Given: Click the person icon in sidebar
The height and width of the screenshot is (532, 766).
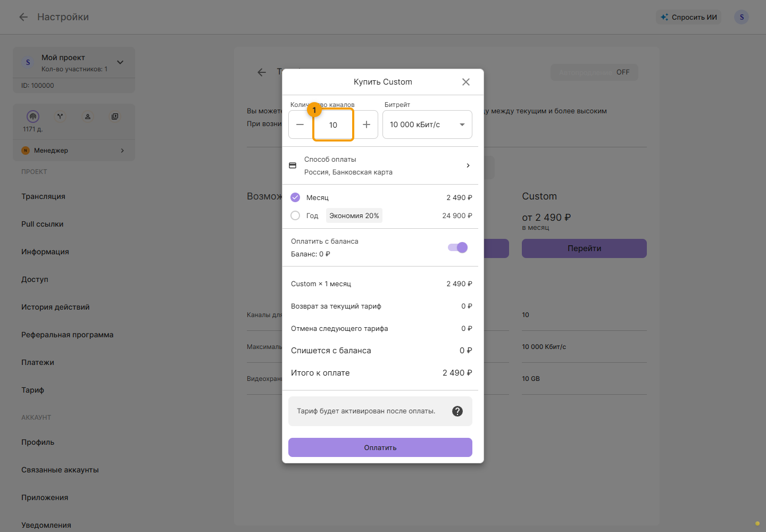Looking at the screenshot, I should pos(88,116).
